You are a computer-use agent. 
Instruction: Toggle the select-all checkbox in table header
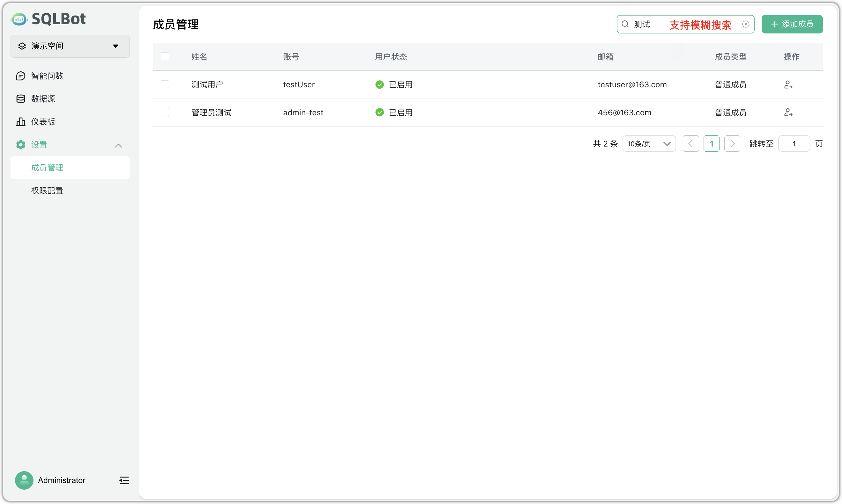tap(165, 56)
